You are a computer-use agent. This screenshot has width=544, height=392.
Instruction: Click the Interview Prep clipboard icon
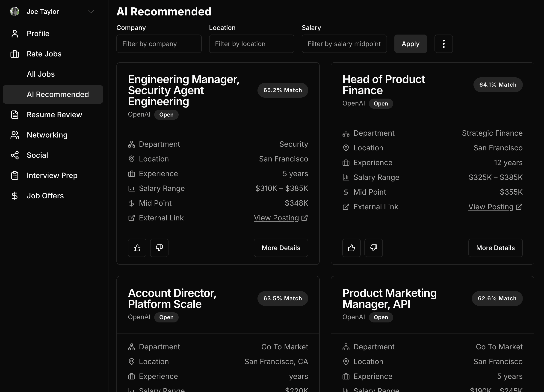(x=15, y=176)
